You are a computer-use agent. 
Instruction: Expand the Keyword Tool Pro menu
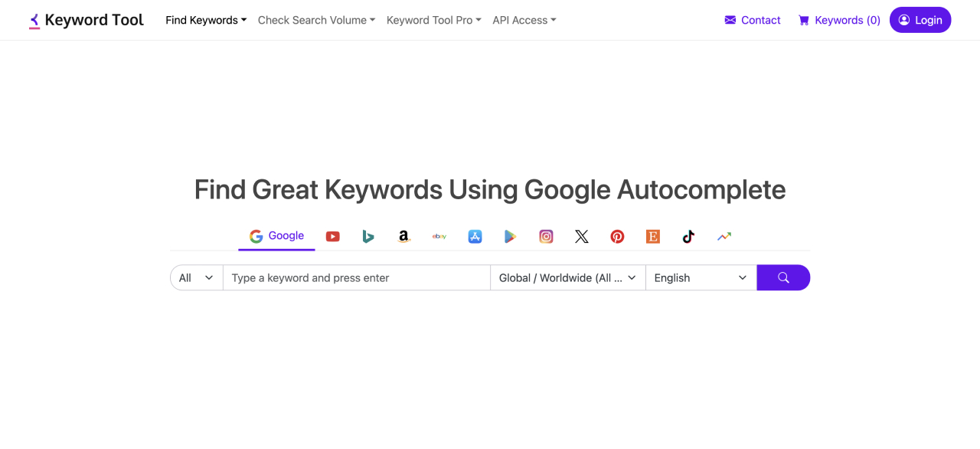point(433,20)
